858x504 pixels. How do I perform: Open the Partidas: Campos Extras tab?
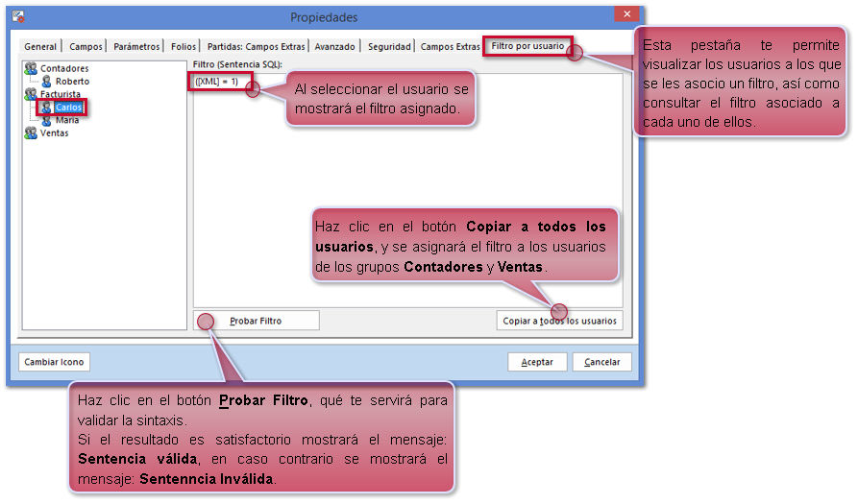click(x=257, y=46)
